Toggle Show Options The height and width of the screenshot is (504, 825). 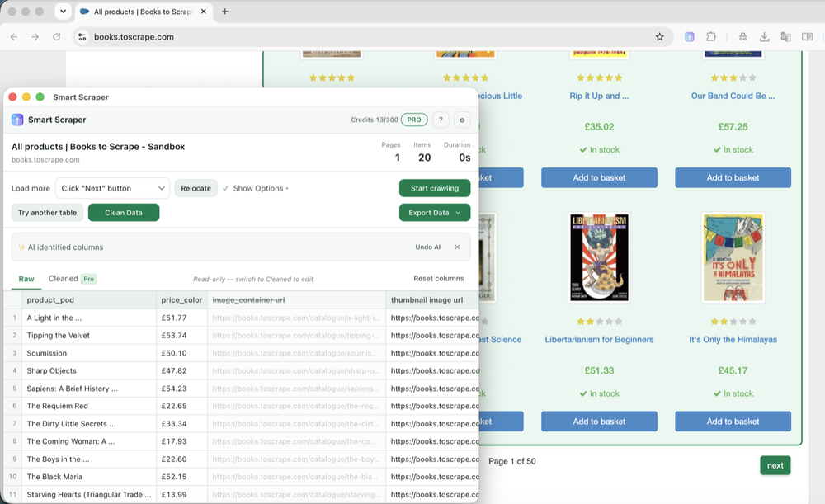pos(255,188)
